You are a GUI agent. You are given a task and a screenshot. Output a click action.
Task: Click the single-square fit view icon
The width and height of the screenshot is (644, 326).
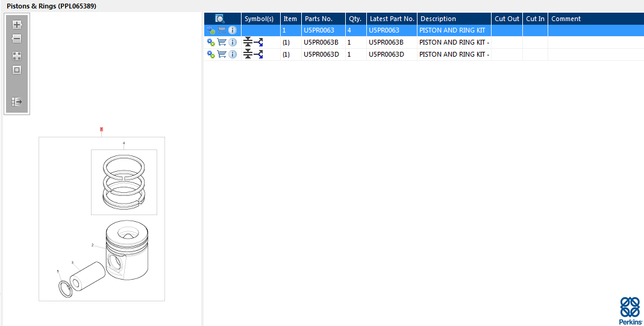17,71
